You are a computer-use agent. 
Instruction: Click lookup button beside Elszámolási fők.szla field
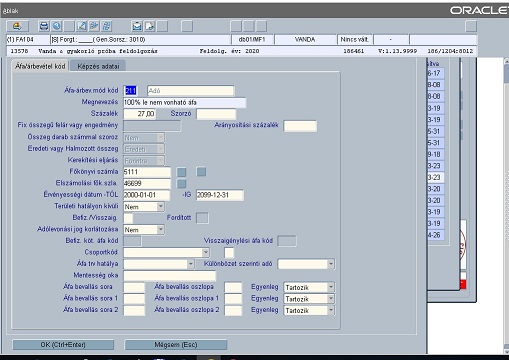[x=182, y=183]
